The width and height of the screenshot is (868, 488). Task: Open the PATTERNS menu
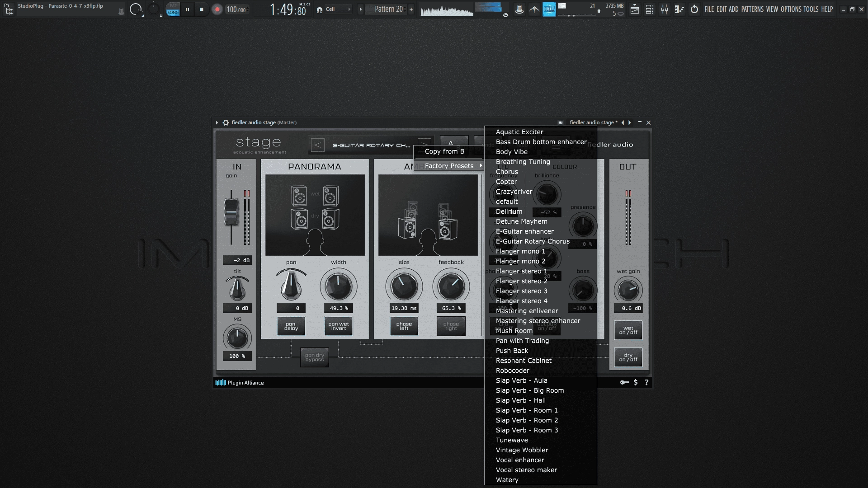[752, 9]
